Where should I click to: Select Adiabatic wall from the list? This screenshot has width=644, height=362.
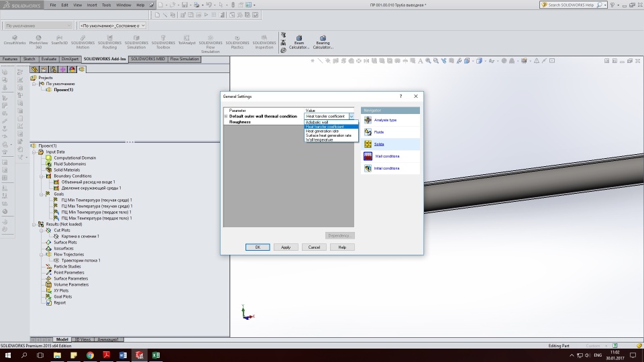point(331,122)
